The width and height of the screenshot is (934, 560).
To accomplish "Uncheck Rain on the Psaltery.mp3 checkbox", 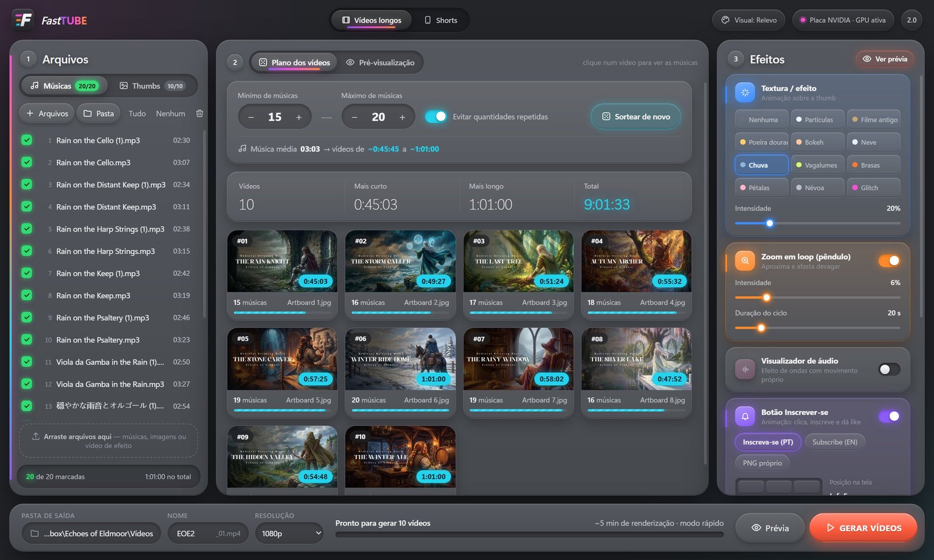I will tap(27, 339).
